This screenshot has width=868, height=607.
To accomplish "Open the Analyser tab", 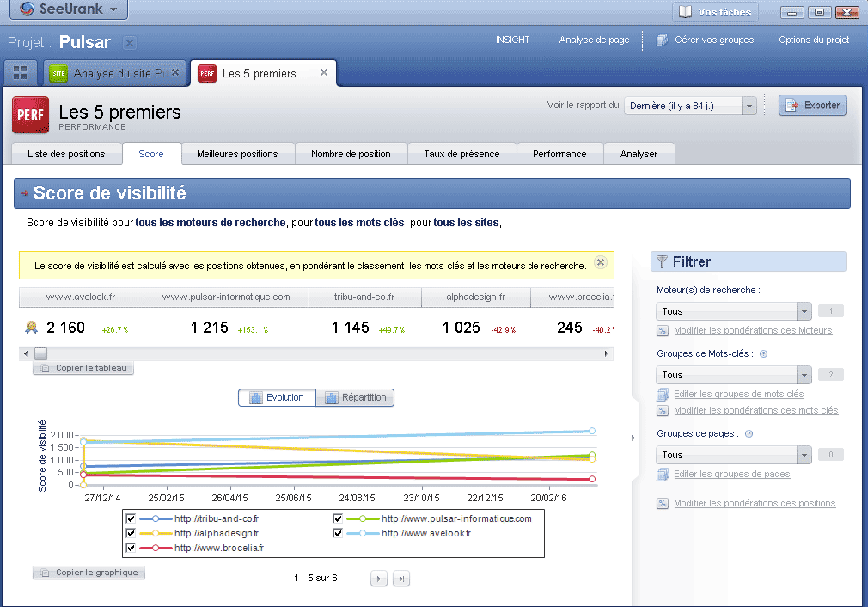I will (639, 154).
